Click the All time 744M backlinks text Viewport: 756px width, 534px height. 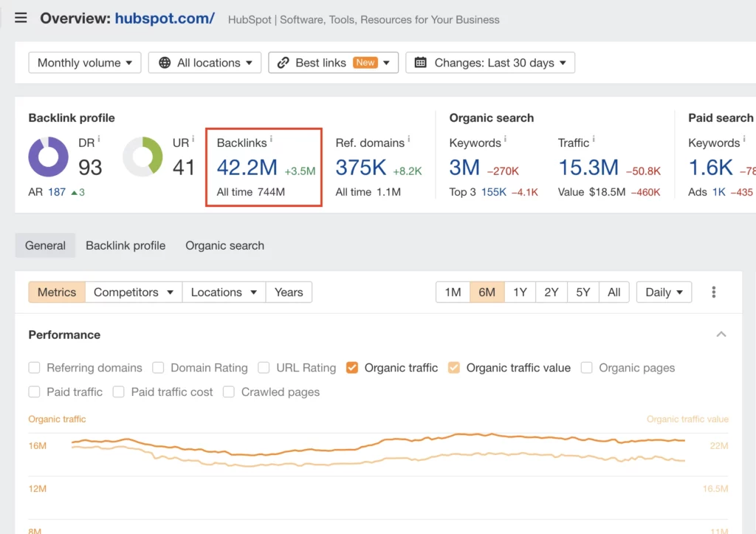click(x=251, y=192)
